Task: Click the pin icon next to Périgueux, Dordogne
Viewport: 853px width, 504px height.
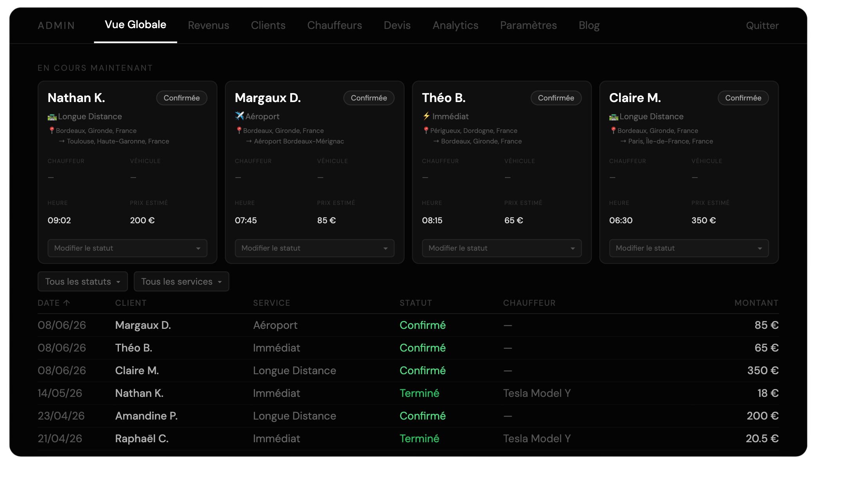Action: click(x=426, y=131)
